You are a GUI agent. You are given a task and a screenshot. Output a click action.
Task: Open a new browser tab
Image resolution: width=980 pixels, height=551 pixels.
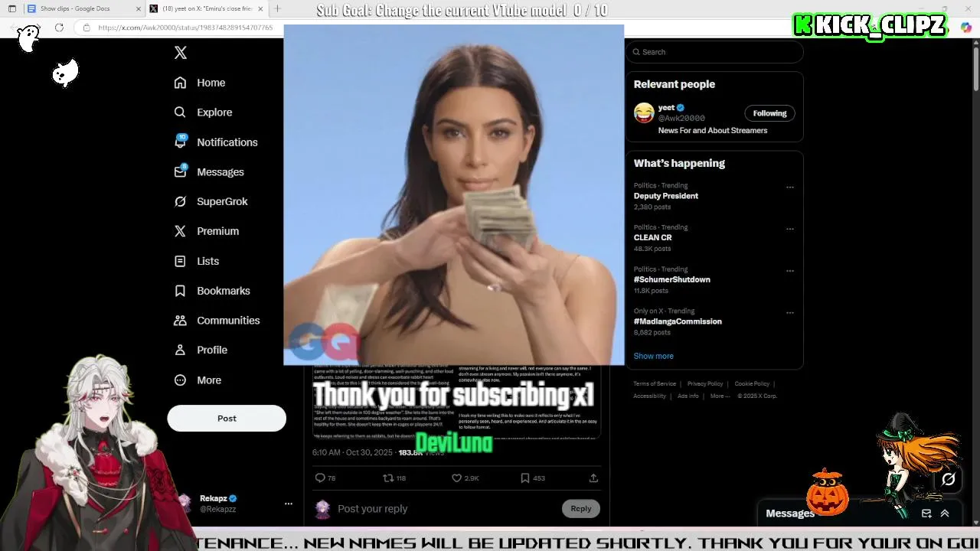pos(277,8)
